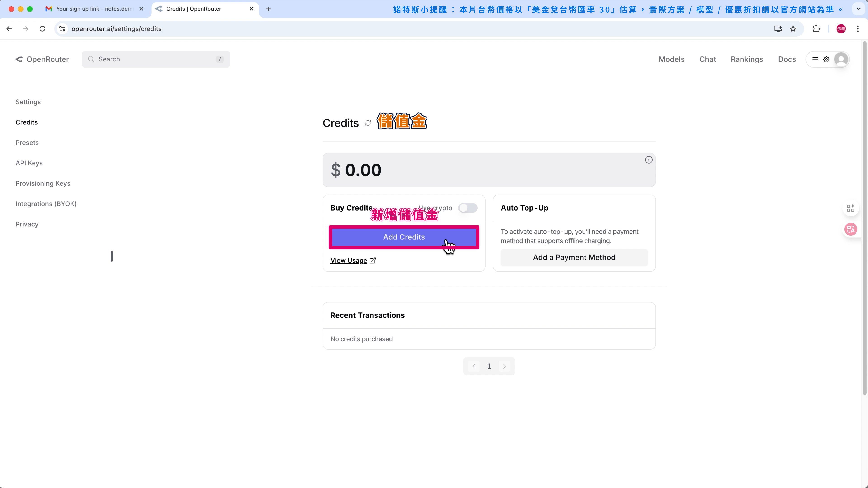Click Add a Payment Method button

coord(574,258)
